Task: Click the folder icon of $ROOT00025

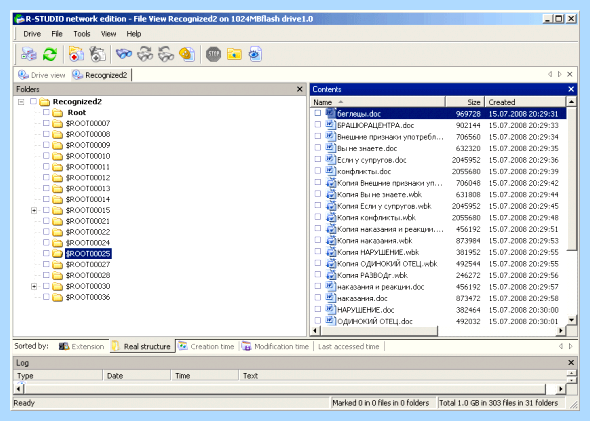Action: tap(57, 254)
